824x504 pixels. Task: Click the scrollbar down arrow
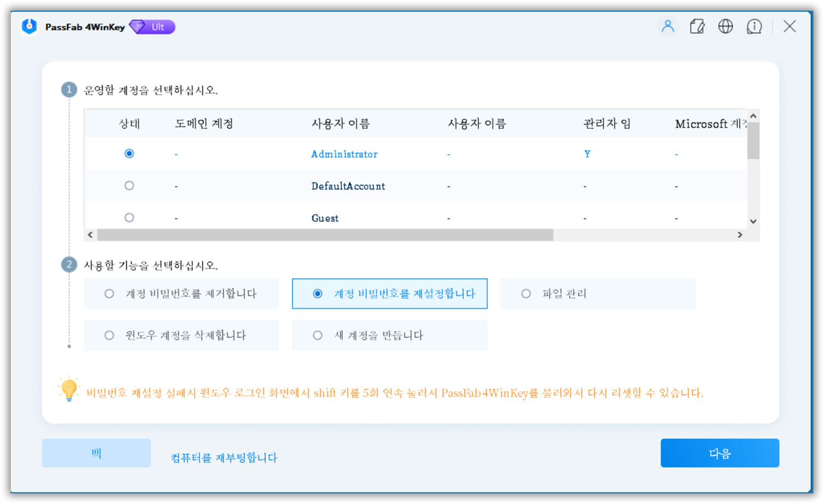pyautogui.click(x=753, y=221)
